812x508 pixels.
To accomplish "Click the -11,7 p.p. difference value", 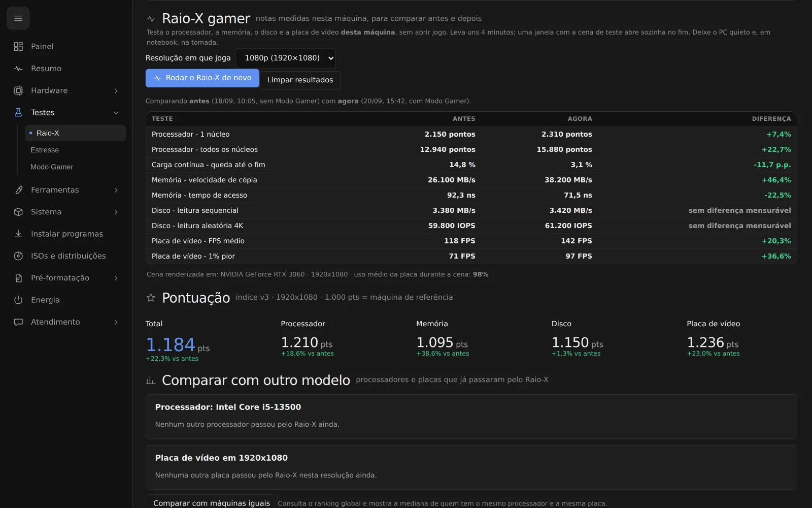I will click(772, 165).
